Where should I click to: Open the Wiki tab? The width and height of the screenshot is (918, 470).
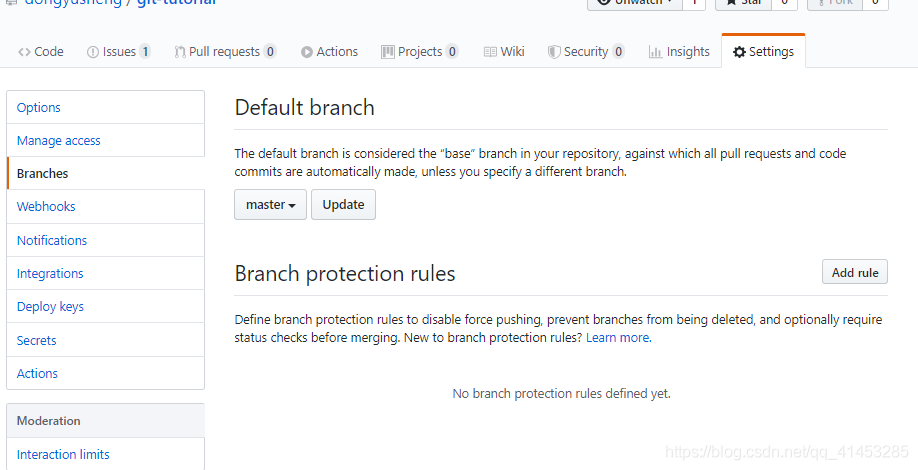pos(504,52)
